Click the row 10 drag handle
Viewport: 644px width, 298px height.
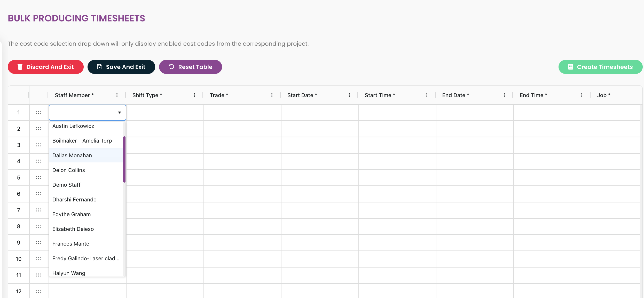click(38, 259)
